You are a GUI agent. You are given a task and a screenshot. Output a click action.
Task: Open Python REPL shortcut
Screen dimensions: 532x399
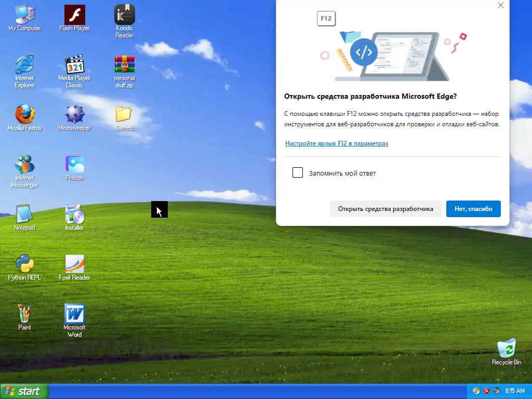pos(24,268)
